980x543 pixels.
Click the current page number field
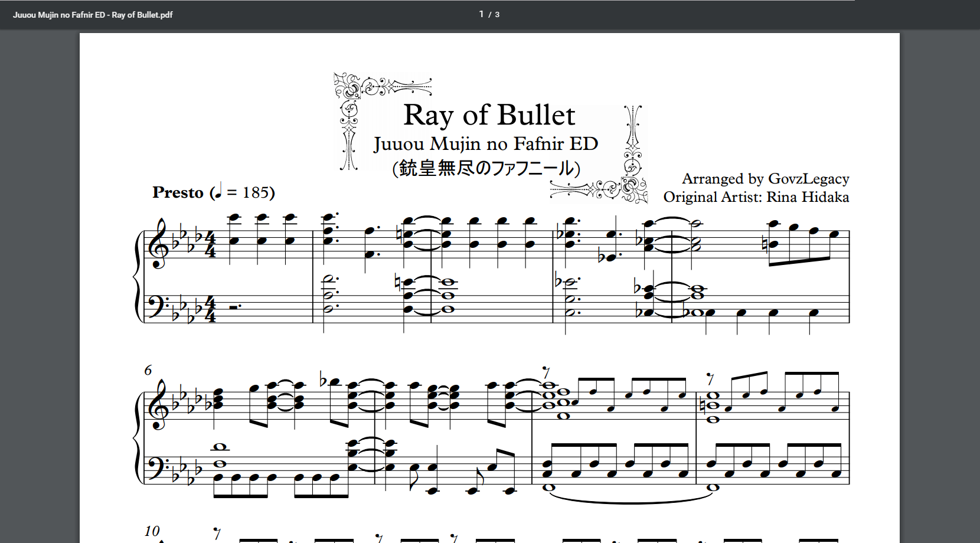(x=482, y=14)
